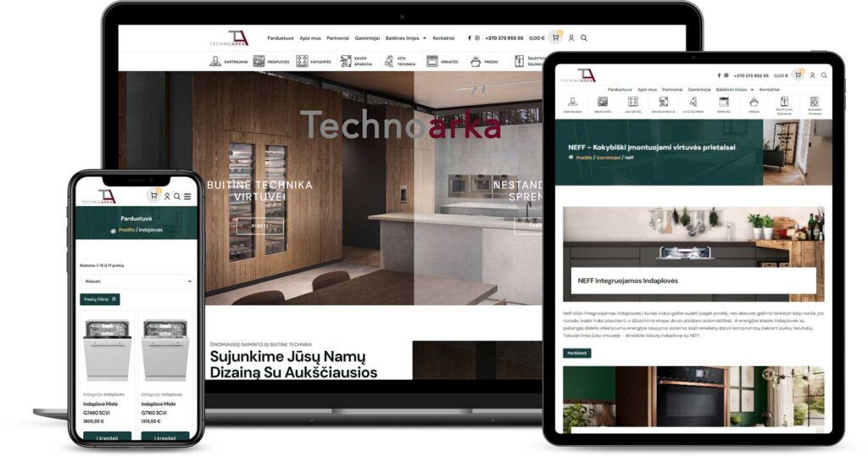This screenshot has height=456, width=868.
Task: Click search magnifier icon on laptop
Action: (584, 38)
